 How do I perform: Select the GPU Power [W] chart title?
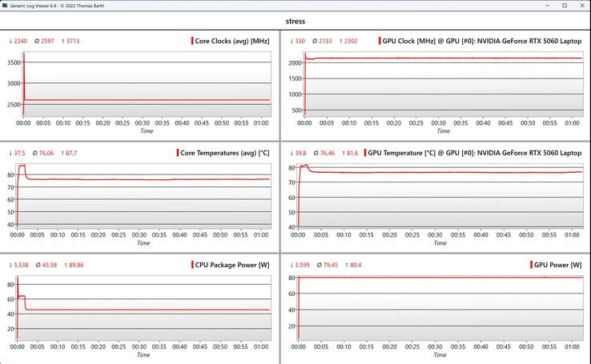click(557, 264)
